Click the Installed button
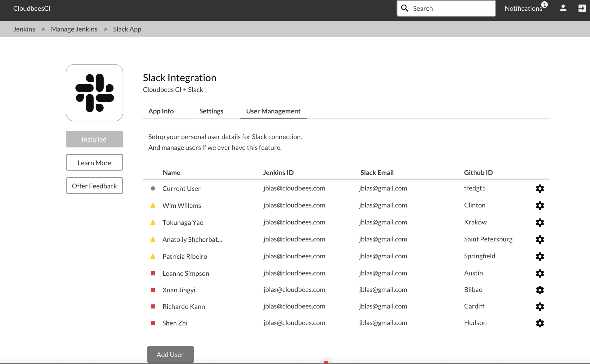Viewport: 590px width, 364px height. pyautogui.click(x=94, y=139)
